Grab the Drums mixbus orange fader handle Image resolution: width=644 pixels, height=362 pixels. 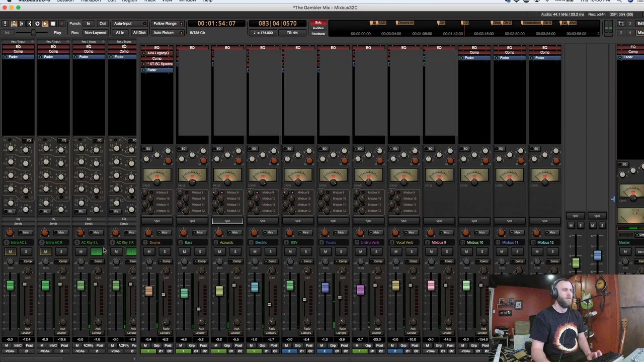pos(148,291)
